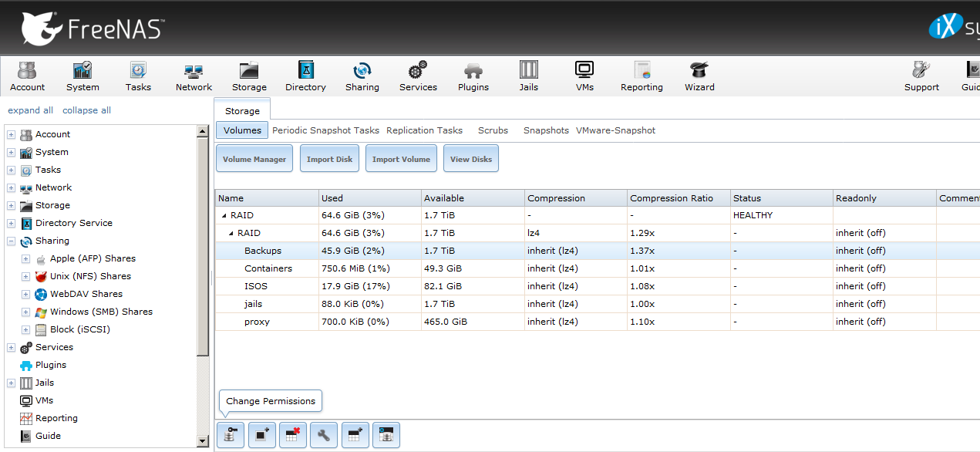Open Account from the top toolbar
The width and height of the screenshot is (980, 452).
tap(27, 76)
